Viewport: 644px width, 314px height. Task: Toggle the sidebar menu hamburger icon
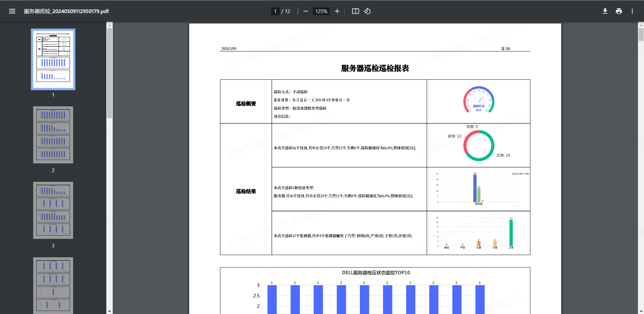click(x=12, y=11)
